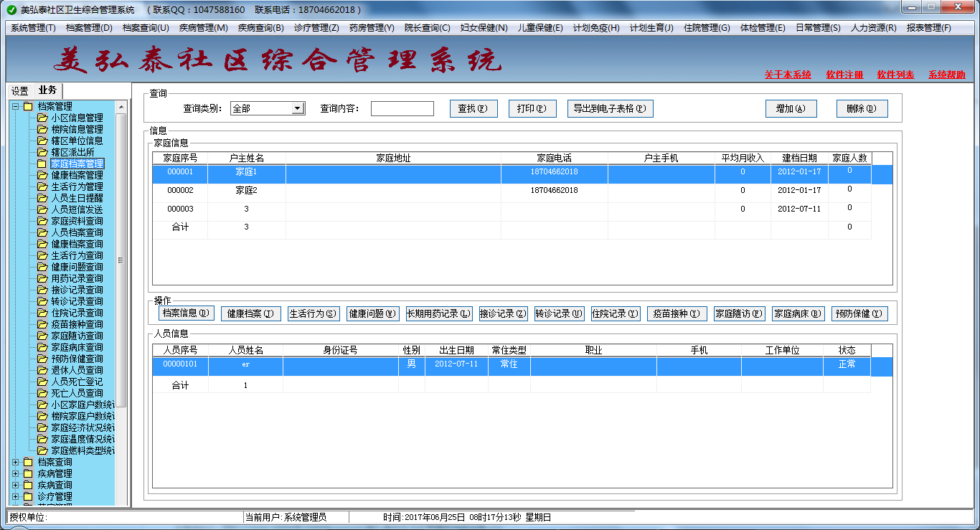Click folder icon beside 健康问题查询

click(x=42, y=267)
